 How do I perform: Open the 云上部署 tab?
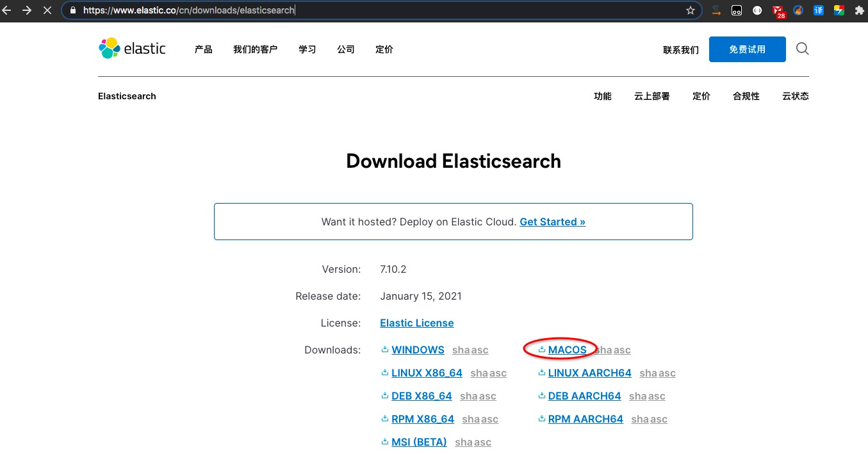tap(652, 96)
